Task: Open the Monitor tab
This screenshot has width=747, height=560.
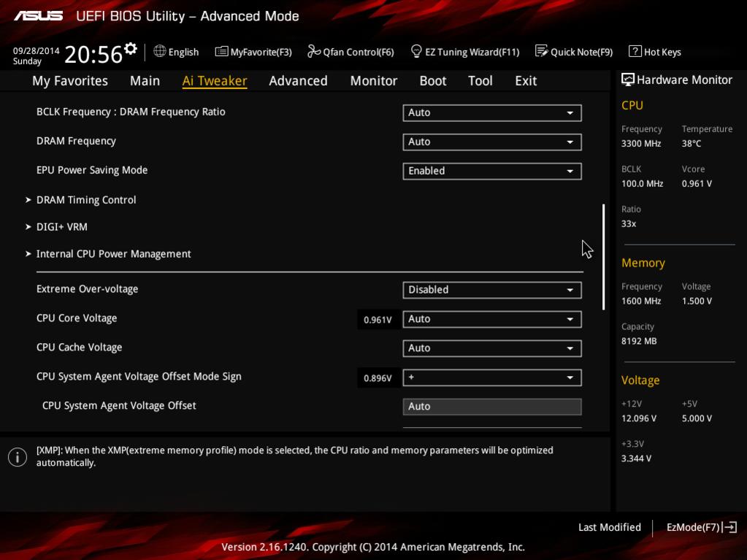Action: point(374,81)
